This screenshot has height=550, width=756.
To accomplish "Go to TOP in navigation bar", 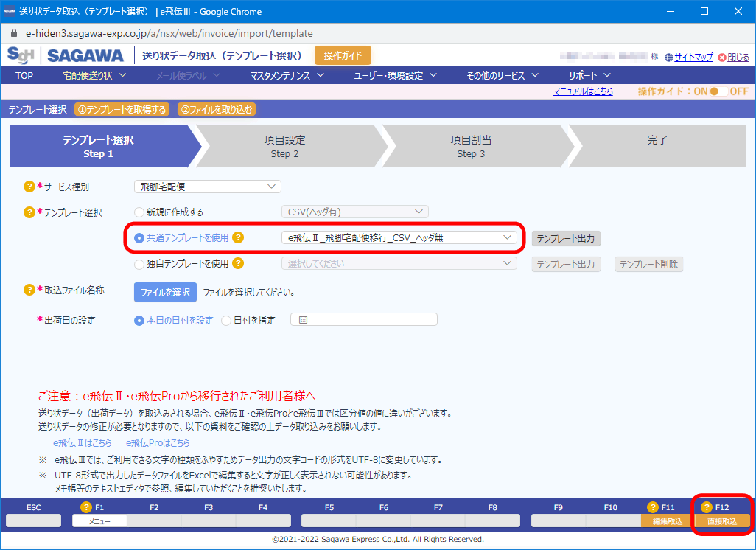I will click(24, 75).
